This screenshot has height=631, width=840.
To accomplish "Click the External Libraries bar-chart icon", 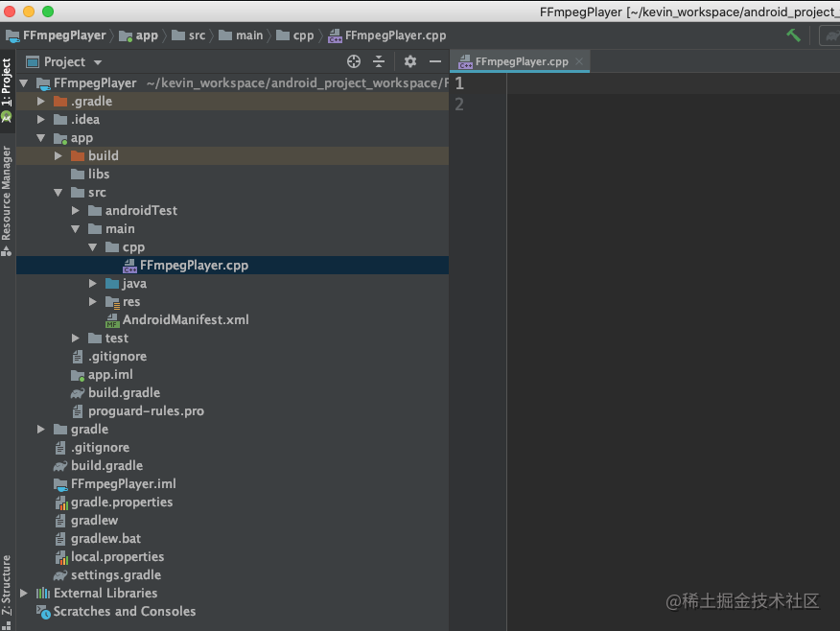I will (43, 593).
